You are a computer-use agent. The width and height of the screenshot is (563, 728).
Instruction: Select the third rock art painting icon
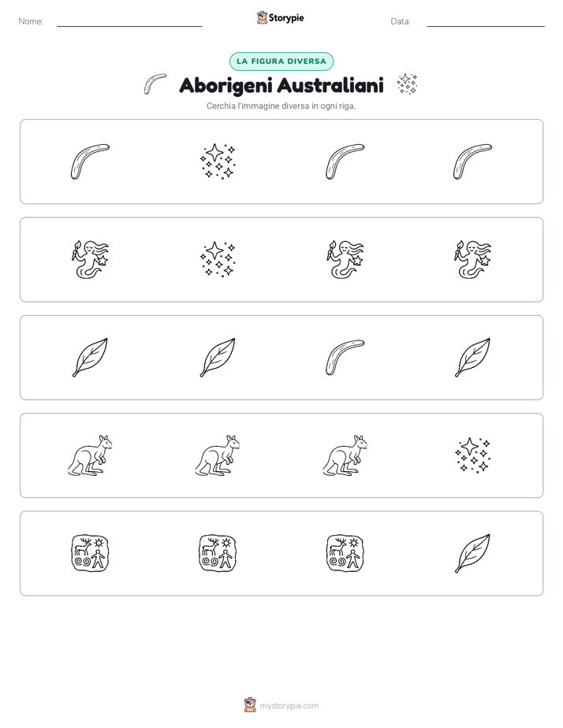click(x=345, y=553)
